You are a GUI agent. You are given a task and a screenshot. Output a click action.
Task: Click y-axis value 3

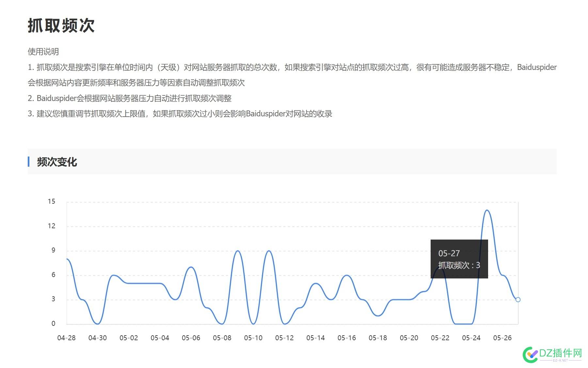click(x=54, y=299)
